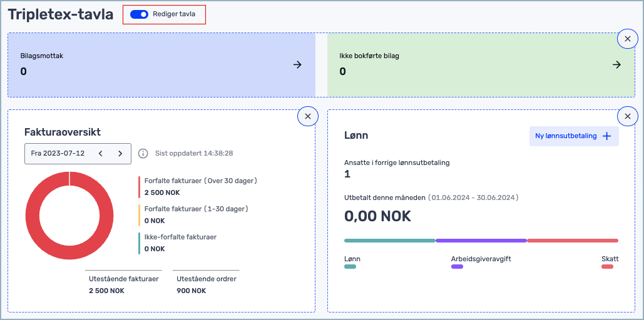Open Bilagsmottak via its arrow
The image size is (644, 320).
tap(297, 65)
